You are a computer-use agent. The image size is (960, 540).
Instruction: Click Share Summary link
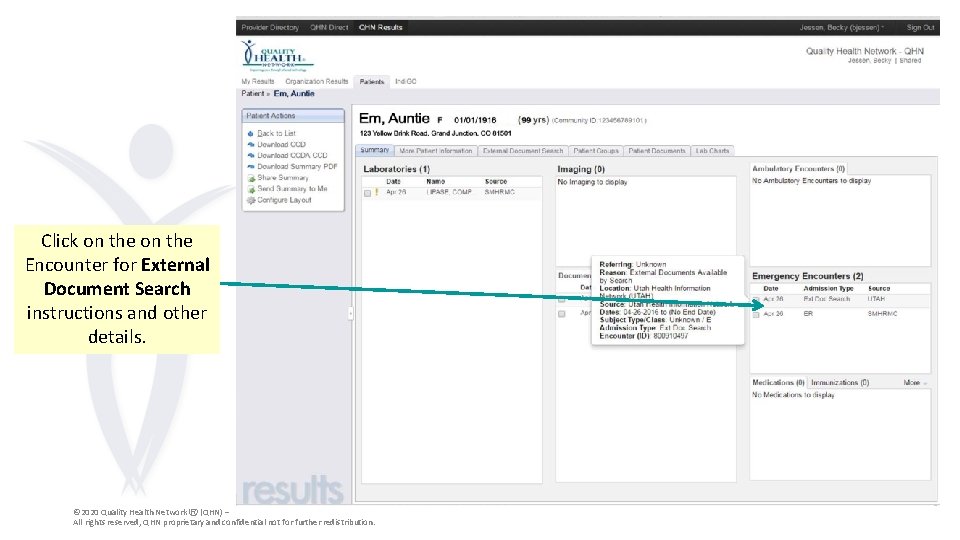tap(283, 178)
